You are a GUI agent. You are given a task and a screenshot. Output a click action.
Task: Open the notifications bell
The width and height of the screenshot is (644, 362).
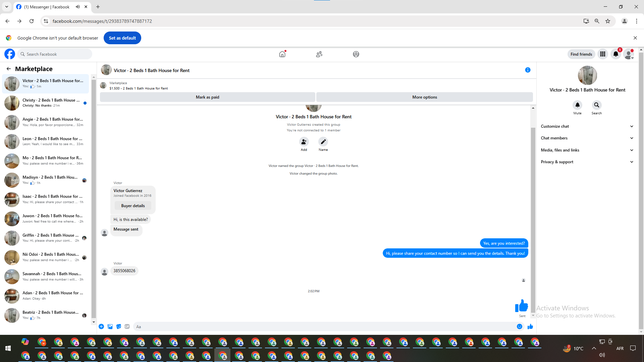tap(616, 54)
